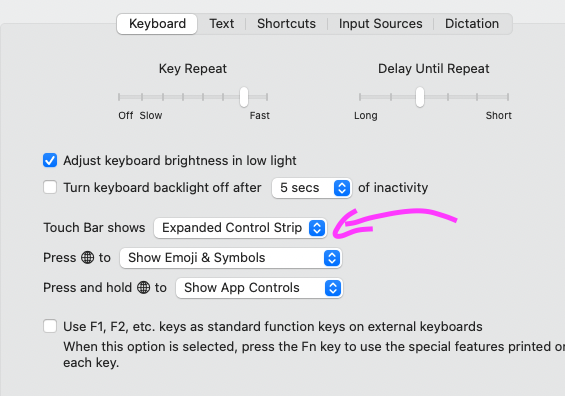Image resolution: width=565 pixels, height=396 pixels.
Task: Click stepper arrows on Show App Controls
Action: (x=333, y=288)
